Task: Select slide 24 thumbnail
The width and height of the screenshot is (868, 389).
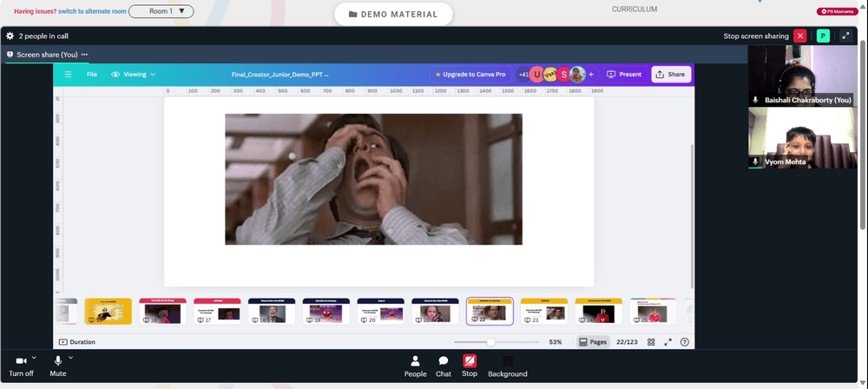Action: pos(598,311)
